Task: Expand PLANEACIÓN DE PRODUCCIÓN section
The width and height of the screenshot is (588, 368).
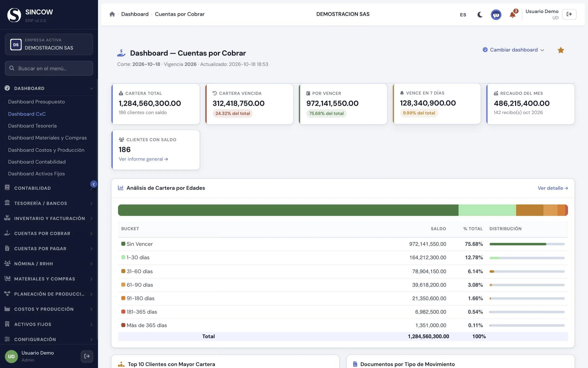Action: click(x=49, y=294)
